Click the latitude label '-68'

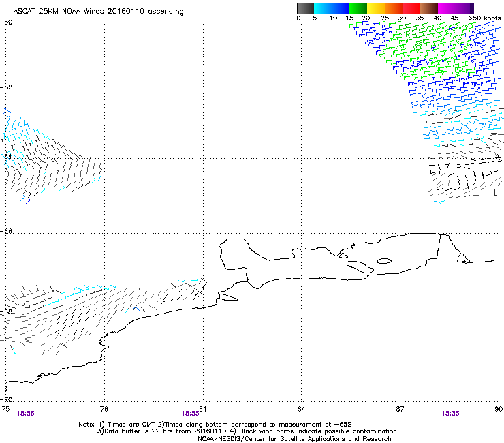[x=6, y=311]
